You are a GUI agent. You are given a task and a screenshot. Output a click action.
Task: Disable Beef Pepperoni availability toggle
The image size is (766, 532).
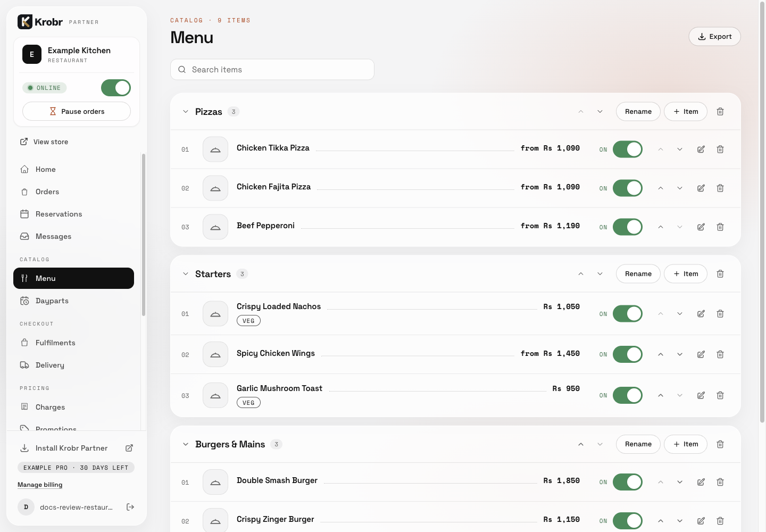[628, 227]
